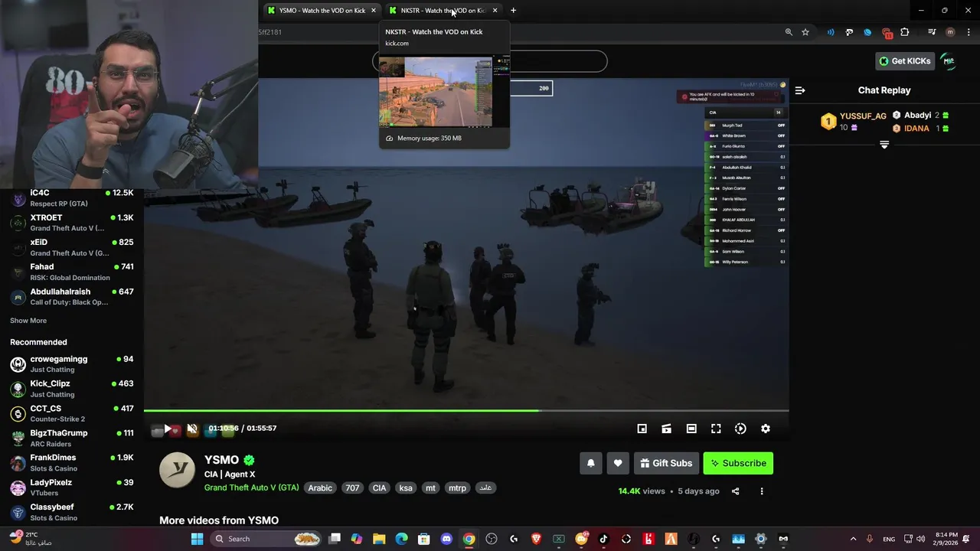Open the recommended FrankDimes channel
Screen dimensions: 980x551
pyautogui.click(x=72, y=462)
